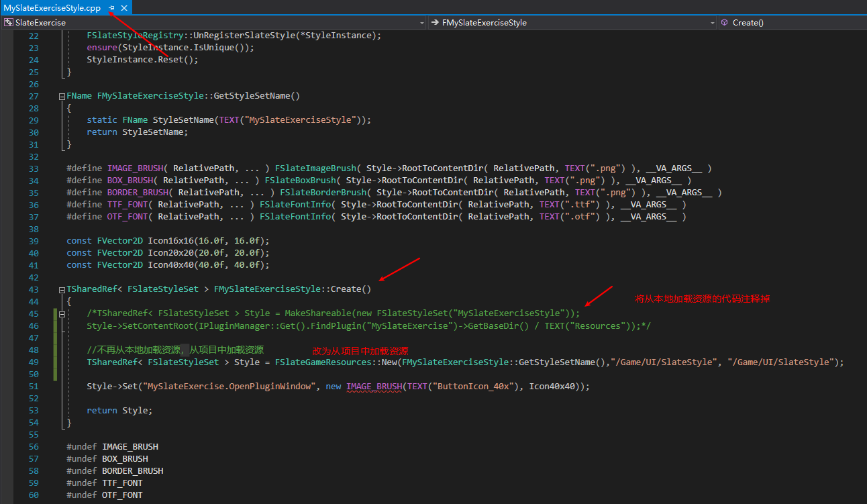The height and width of the screenshot is (504, 867).
Task: Click "#undef BORDER_BRUSH" line
Action: (115, 470)
